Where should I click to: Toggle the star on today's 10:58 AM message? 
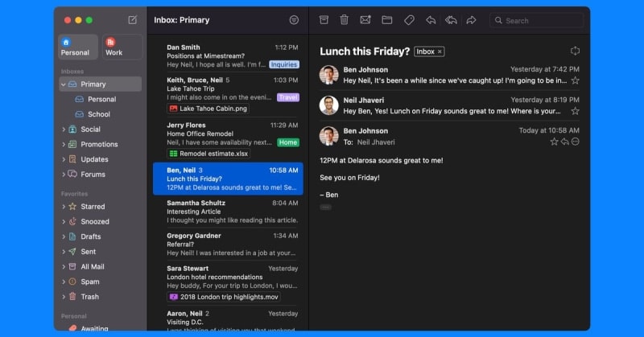(x=554, y=142)
